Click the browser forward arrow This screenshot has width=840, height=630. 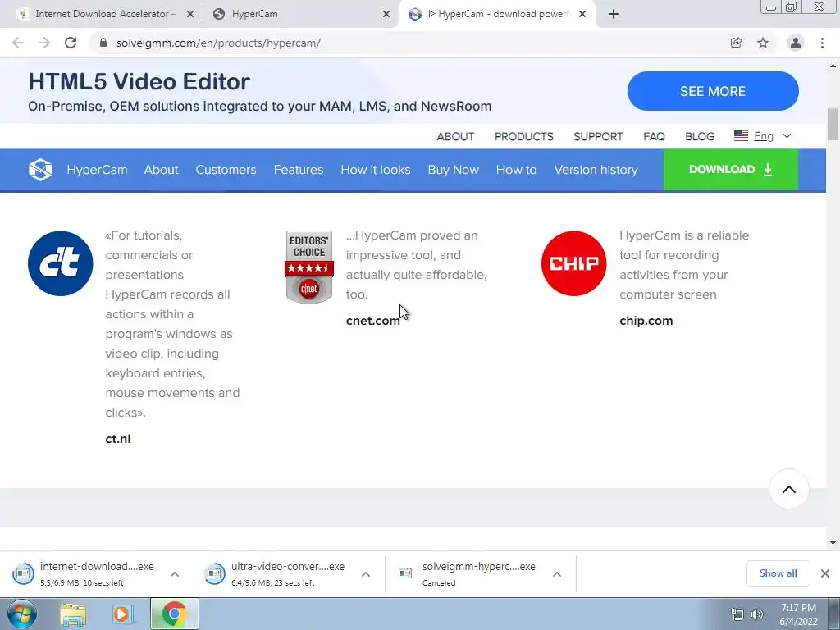click(x=44, y=43)
